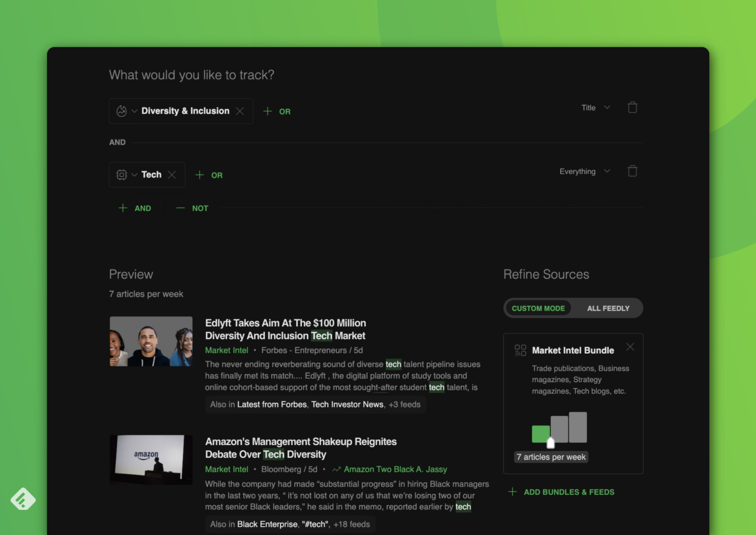Click "Forbes - Entrepreneurs / 5d" text

pyautogui.click(x=312, y=350)
